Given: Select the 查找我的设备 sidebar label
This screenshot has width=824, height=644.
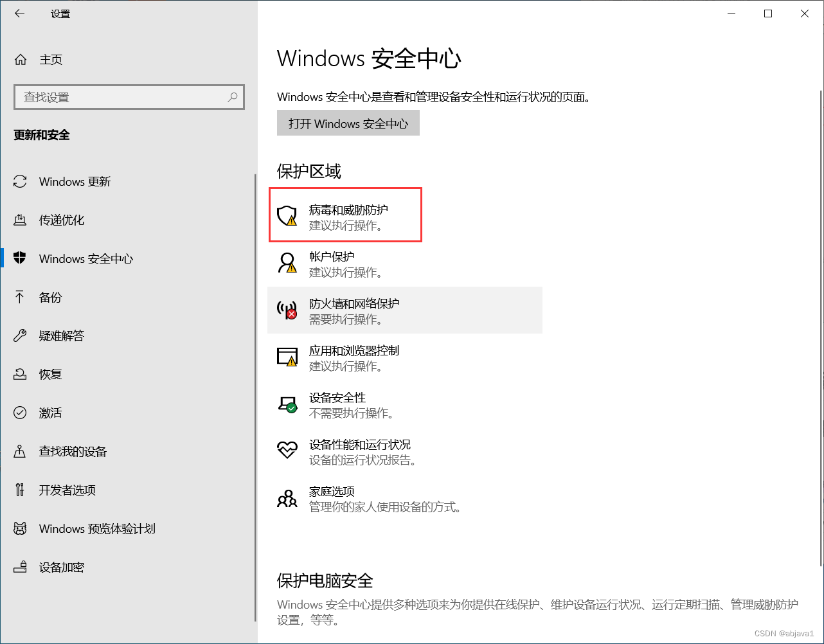Looking at the screenshot, I should [x=73, y=452].
